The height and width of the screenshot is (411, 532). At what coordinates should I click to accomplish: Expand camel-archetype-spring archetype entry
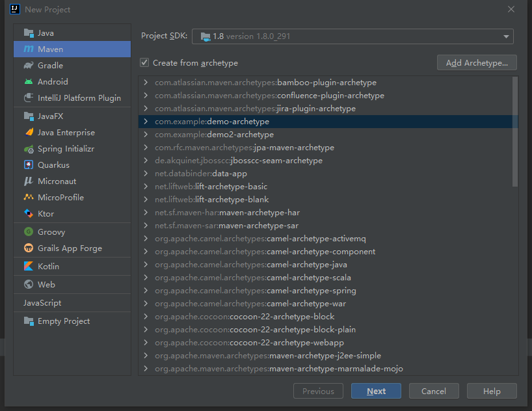click(x=146, y=291)
